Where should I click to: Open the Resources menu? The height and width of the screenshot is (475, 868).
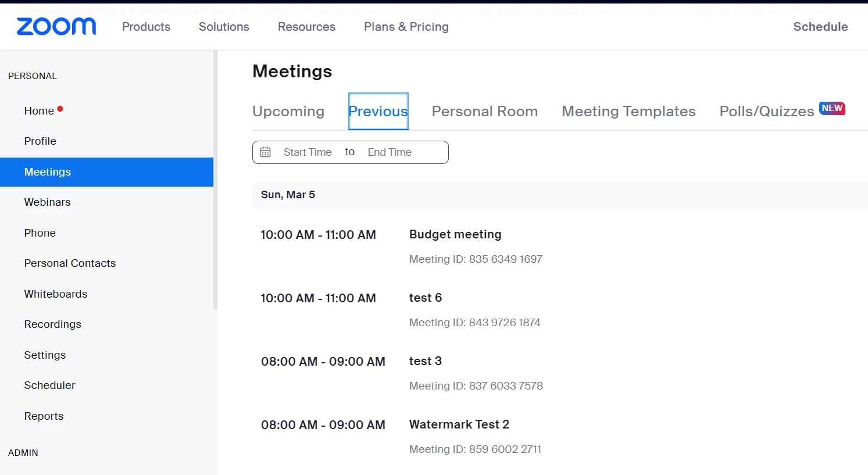(306, 27)
